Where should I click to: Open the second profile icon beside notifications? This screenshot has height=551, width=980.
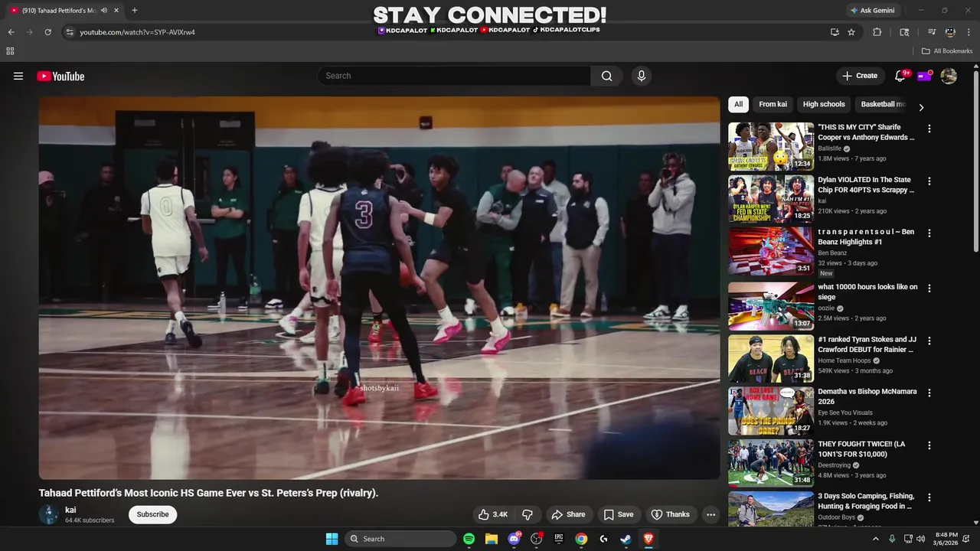point(925,76)
